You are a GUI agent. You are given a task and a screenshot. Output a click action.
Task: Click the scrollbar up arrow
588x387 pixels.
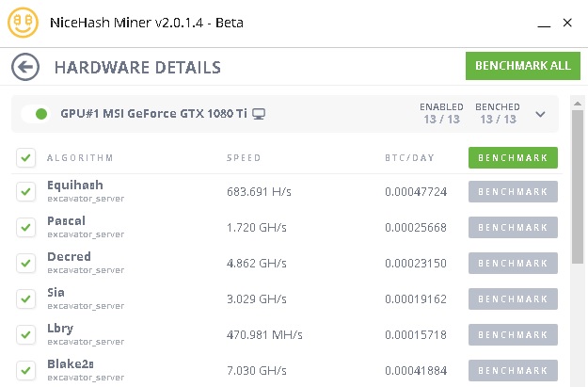click(x=578, y=104)
